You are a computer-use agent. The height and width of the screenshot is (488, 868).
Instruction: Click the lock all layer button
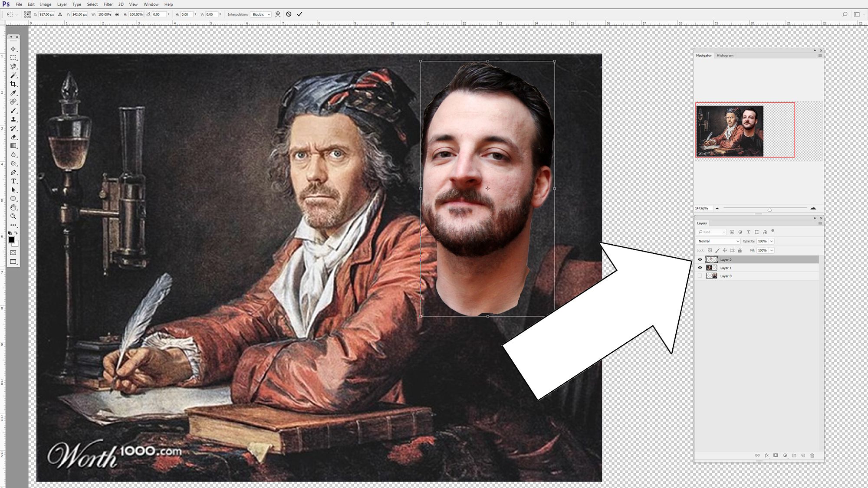(740, 250)
